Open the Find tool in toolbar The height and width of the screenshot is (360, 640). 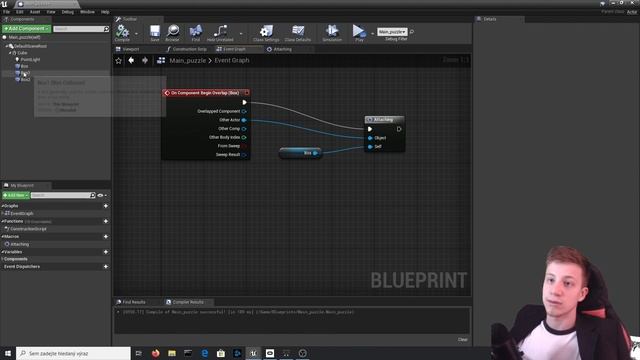coord(196,33)
